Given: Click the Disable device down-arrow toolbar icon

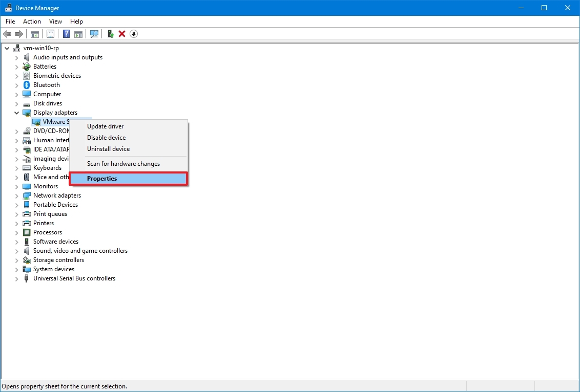Looking at the screenshot, I should (133, 34).
